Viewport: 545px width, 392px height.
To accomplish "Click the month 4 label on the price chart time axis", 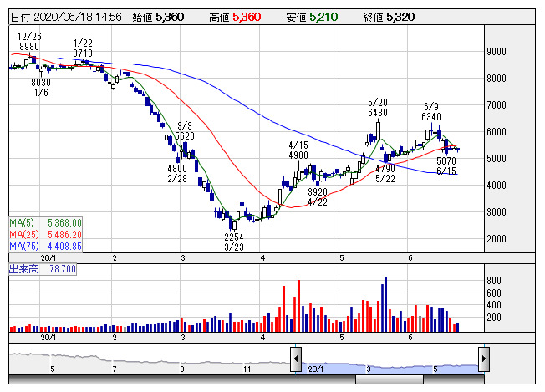I will coord(262,258).
